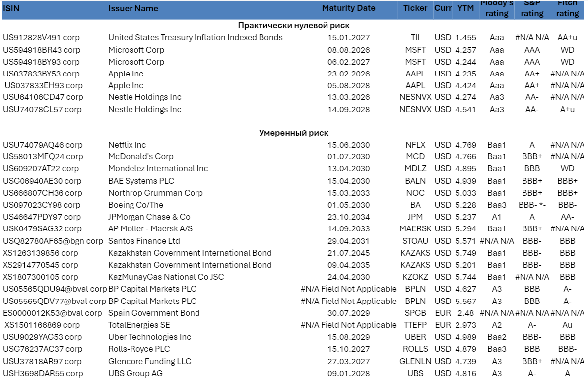Viewport: 588px width, 379px height.
Task: Select the SPGB ticker cell
Action: (x=415, y=313)
